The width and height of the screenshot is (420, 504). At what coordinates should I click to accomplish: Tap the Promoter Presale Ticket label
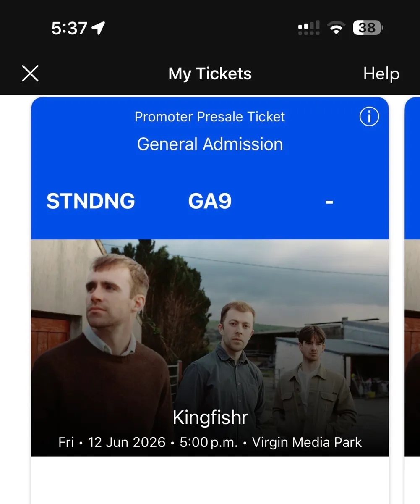210,117
